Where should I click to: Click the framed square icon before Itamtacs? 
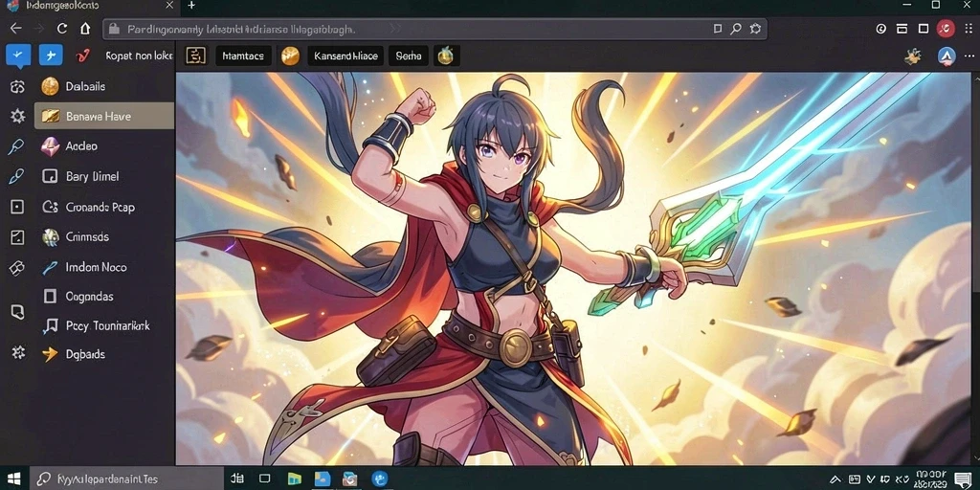coord(195,56)
